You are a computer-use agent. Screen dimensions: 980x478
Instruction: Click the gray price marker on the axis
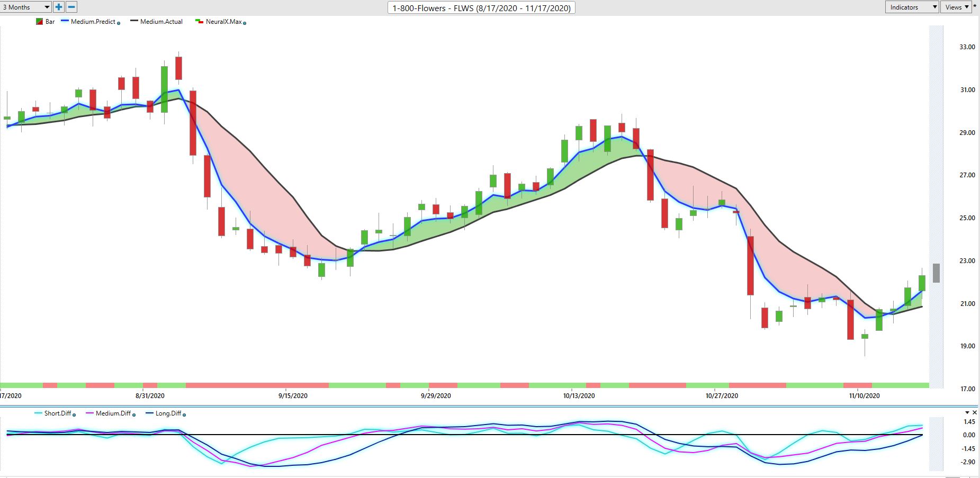click(x=936, y=273)
